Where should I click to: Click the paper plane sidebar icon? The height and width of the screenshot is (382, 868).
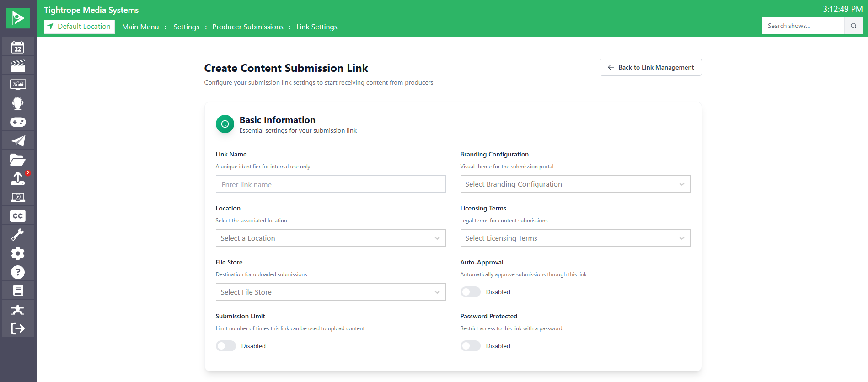[x=18, y=141]
